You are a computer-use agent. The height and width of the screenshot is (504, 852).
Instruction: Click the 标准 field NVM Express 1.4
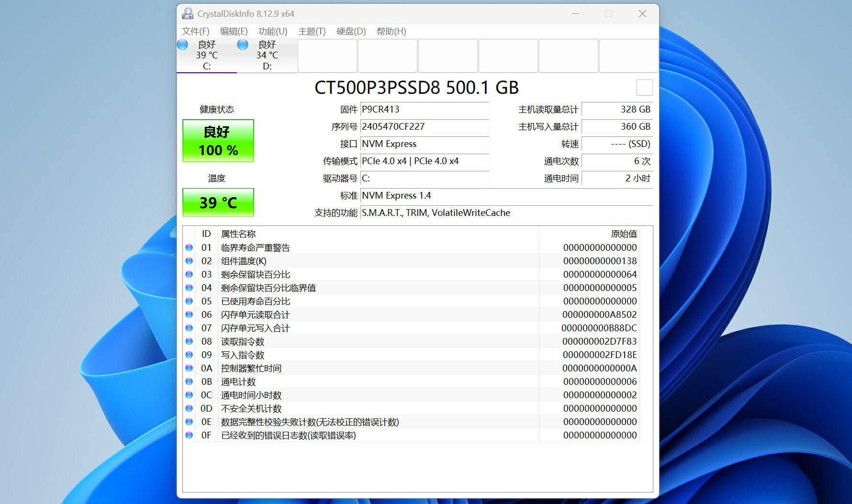pos(506,195)
